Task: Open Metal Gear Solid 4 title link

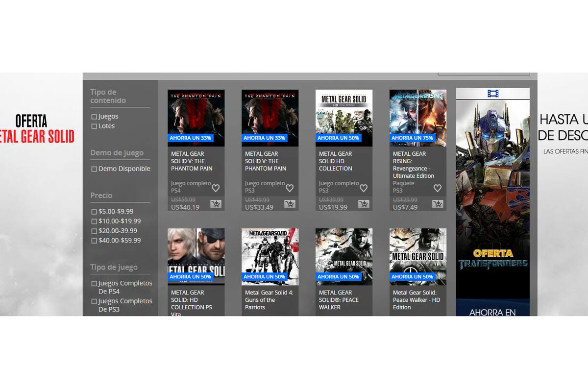Action: point(269,300)
